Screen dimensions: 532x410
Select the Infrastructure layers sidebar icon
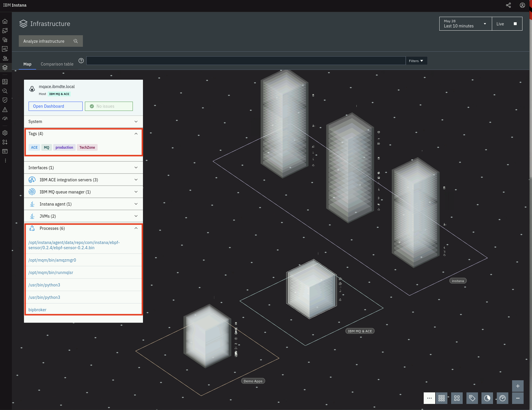tap(5, 68)
